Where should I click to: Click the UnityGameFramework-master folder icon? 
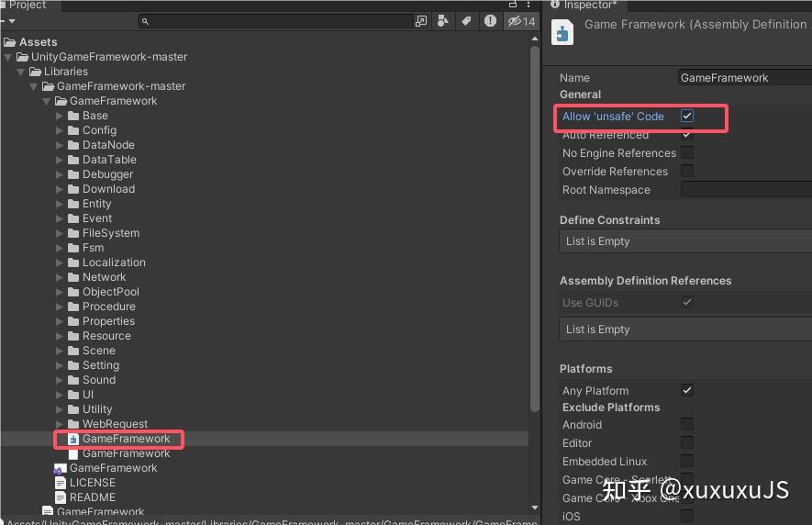coord(22,57)
